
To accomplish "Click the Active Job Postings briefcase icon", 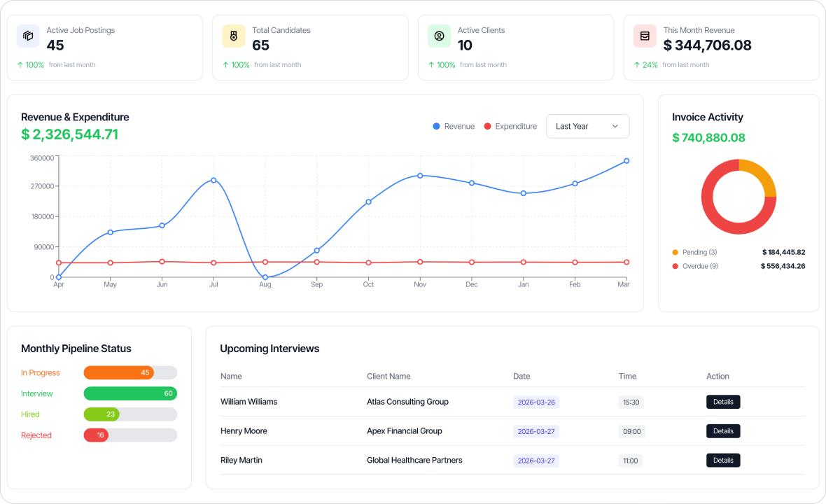I will (x=28, y=35).
